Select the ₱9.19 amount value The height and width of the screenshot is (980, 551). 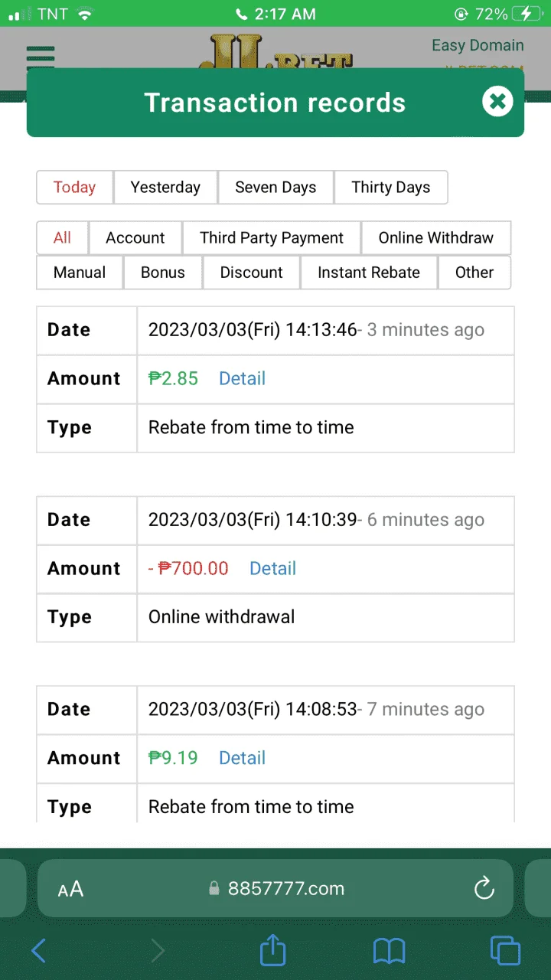(173, 759)
